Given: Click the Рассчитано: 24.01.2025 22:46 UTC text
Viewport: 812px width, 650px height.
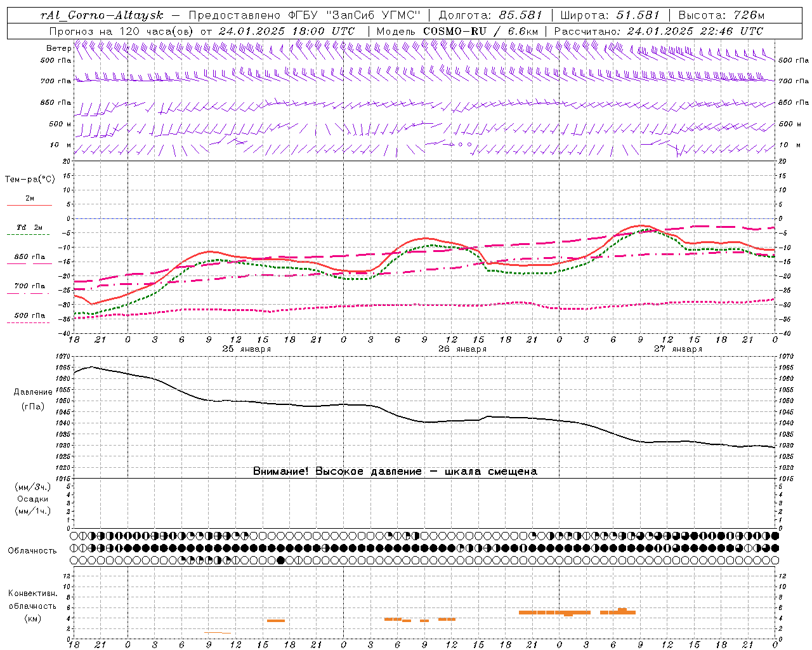Looking at the screenshot, I should (x=658, y=31).
